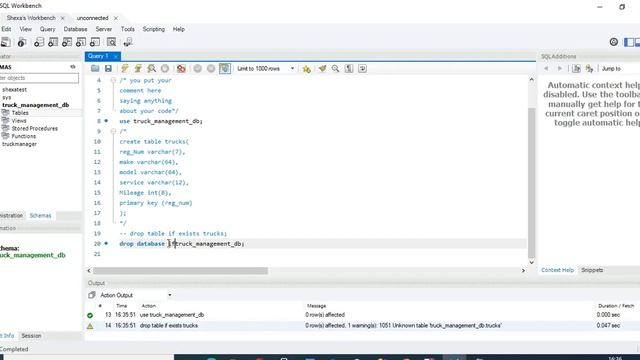Screen dimensions: 640x360
Task: Create new schema icon in main toolbar
Action: point(39,42)
